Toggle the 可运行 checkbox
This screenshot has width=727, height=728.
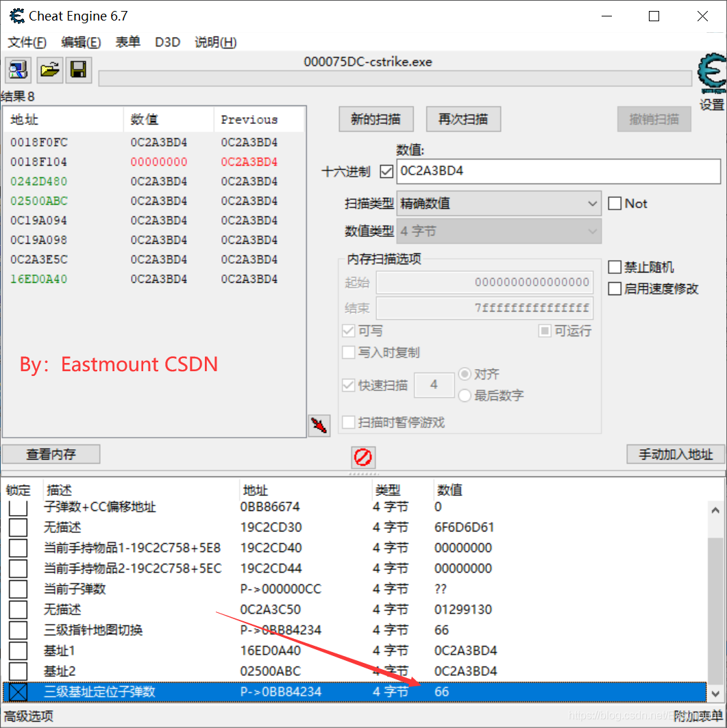click(545, 331)
